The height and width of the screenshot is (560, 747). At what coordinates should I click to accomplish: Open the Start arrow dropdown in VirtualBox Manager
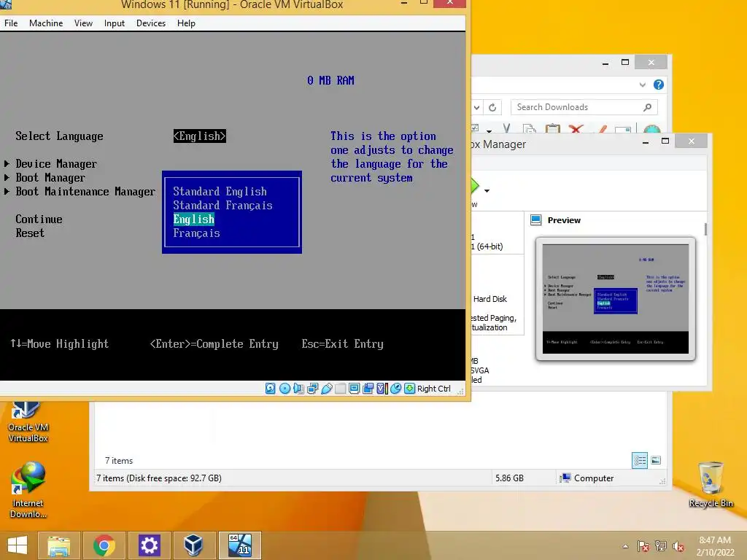[487, 191]
